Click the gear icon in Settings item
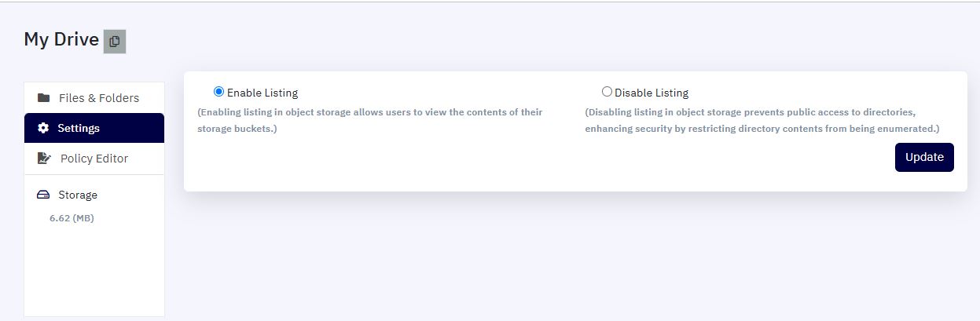The image size is (980, 321). (43, 128)
